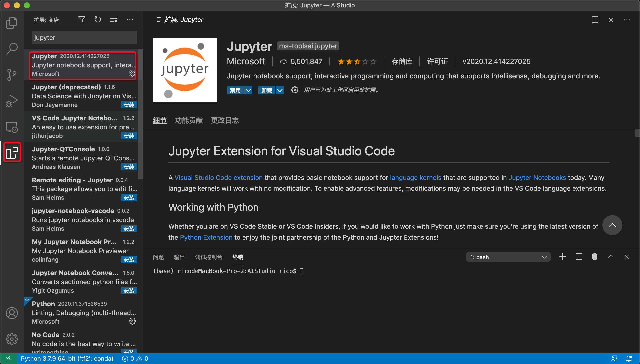640x364 pixels.
Task: Click the extension list scrollbar
Action: (x=140, y=114)
